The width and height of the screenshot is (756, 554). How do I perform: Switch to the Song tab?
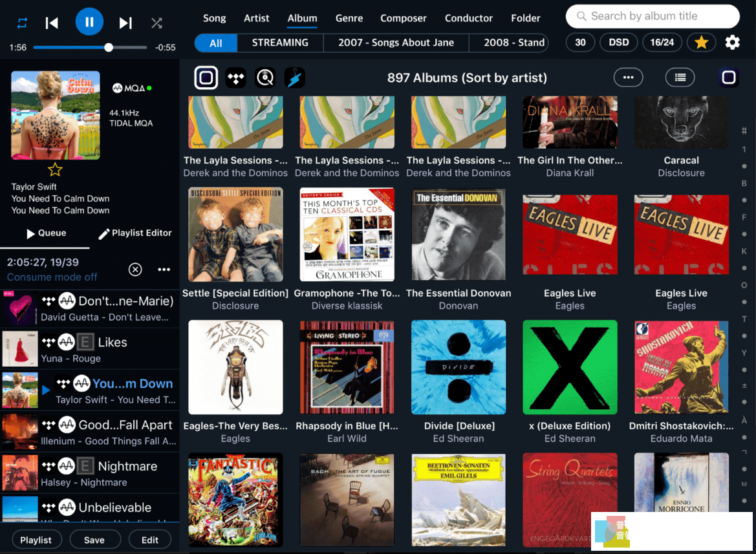[214, 18]
